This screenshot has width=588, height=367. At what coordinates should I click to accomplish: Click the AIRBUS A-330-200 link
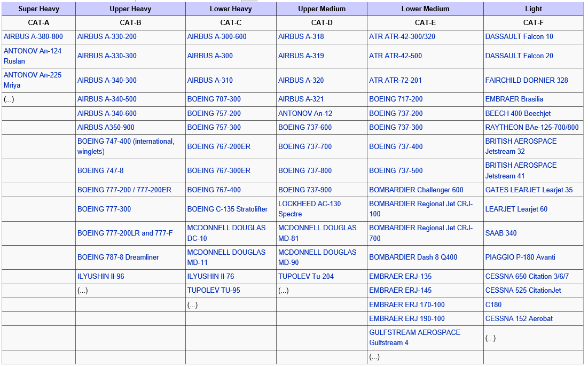tap(107, 37)
